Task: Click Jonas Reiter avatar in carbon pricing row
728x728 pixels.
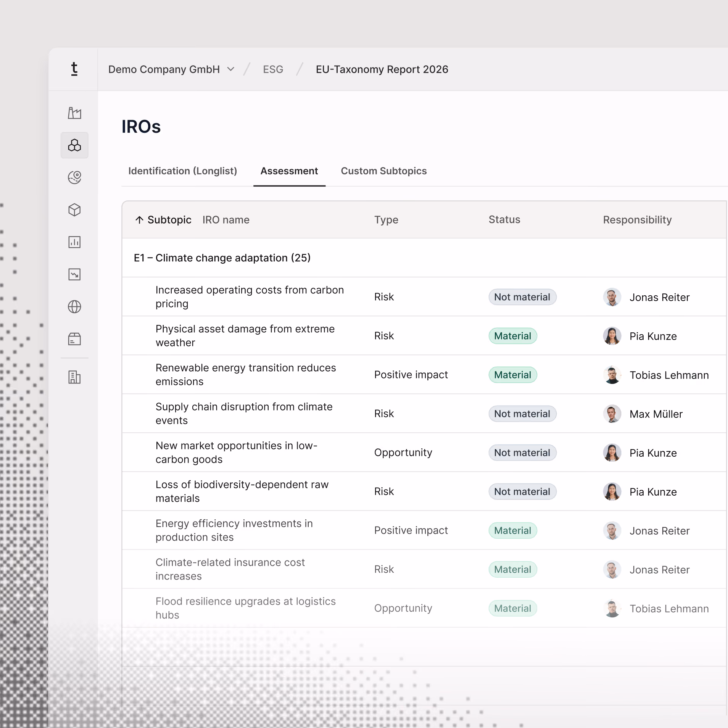Action: (612, 297)
